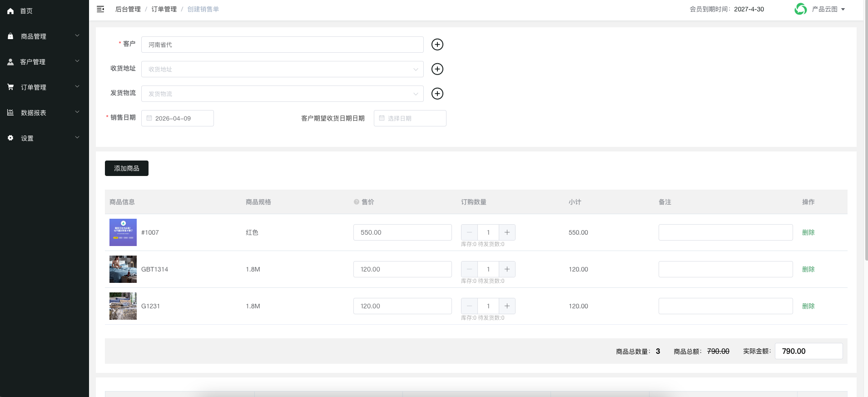Click the question mark icon beside 售价
The height and width of the screenshot is (397, 868).
click(x=357, y=202)
